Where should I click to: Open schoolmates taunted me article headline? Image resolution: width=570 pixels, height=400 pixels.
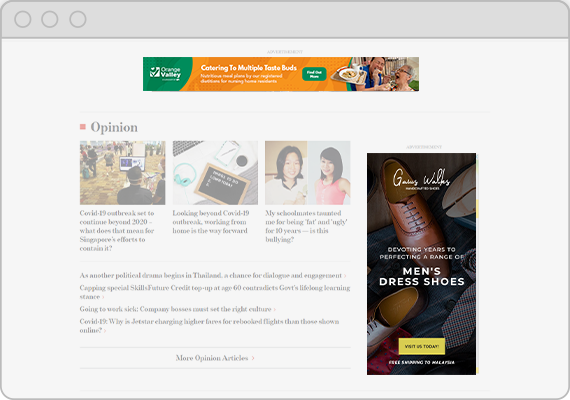(306, 226)
